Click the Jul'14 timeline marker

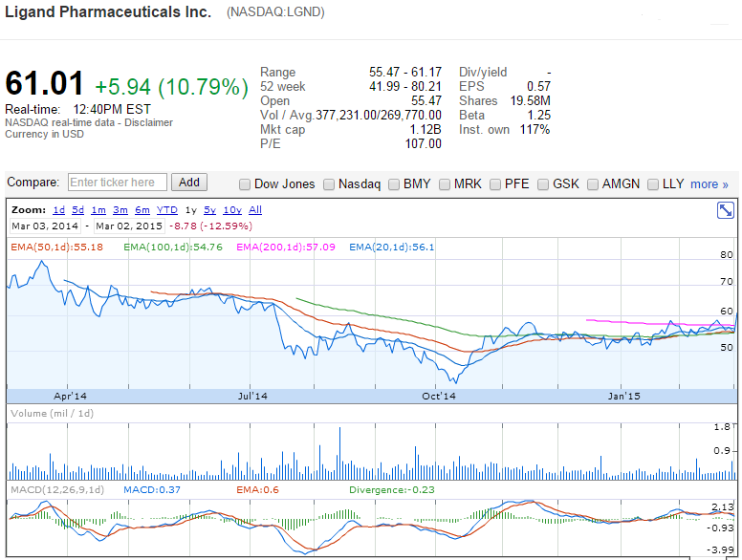click(252, 397)
